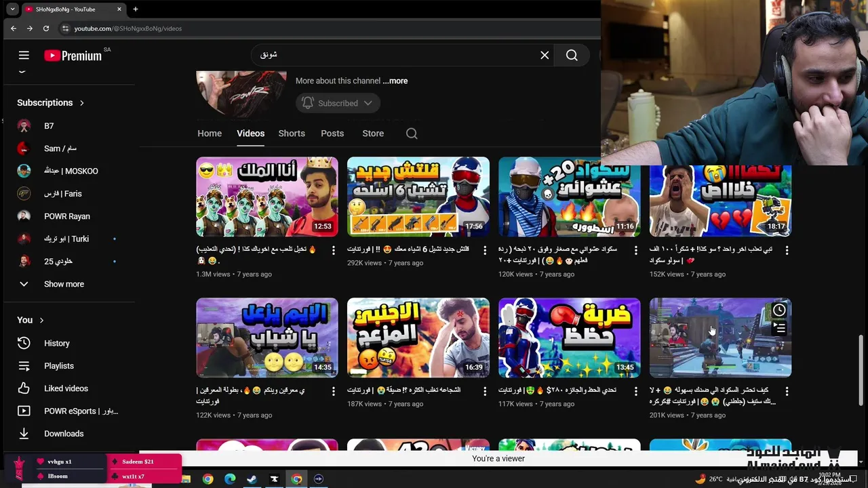This screenshot has height=488, width=868.
Task: Open the YouTube guide hamburger menu
Action: 24,56
